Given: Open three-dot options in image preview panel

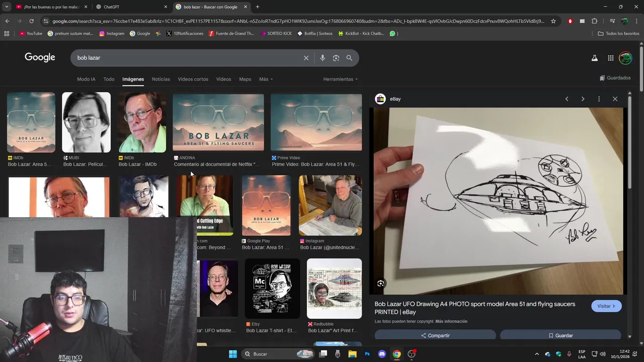Looking at the screenshot, I should pyautogui.click(x=599, y=99).
